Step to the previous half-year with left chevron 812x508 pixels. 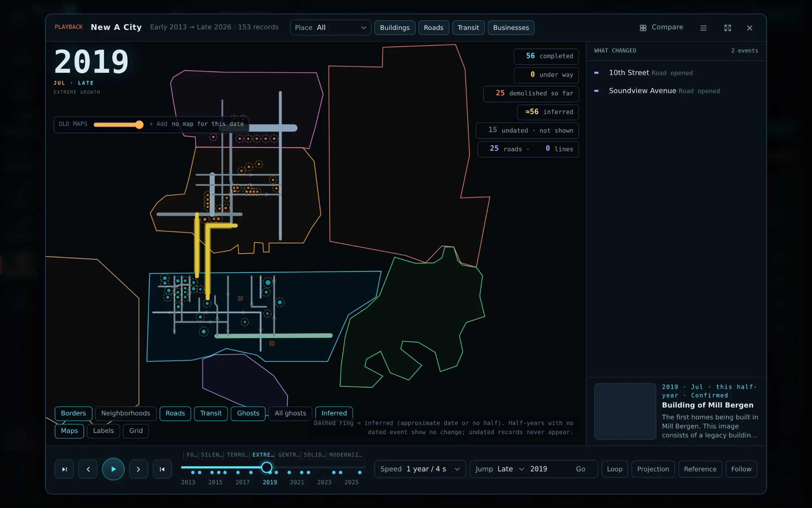(x=88, y=469)
